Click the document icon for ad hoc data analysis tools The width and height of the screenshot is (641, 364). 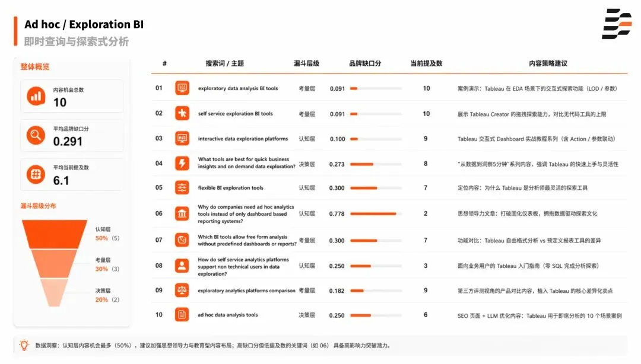point(182,315)
